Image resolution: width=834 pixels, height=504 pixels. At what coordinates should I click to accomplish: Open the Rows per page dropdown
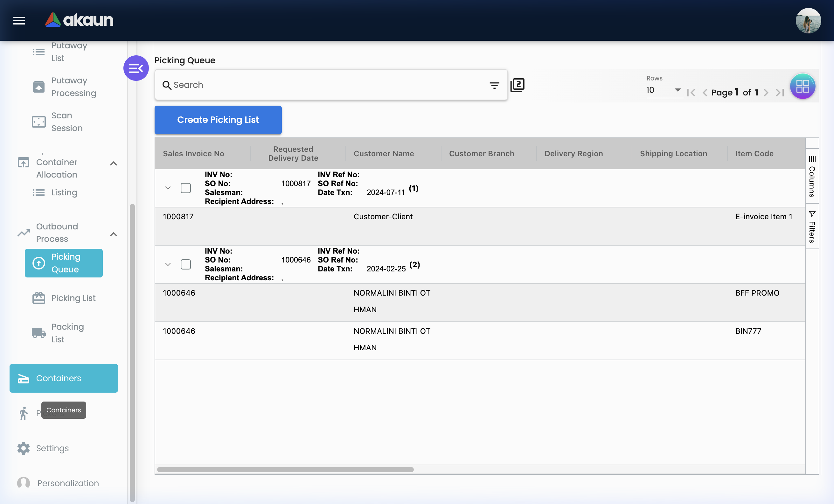coord(664,90)
